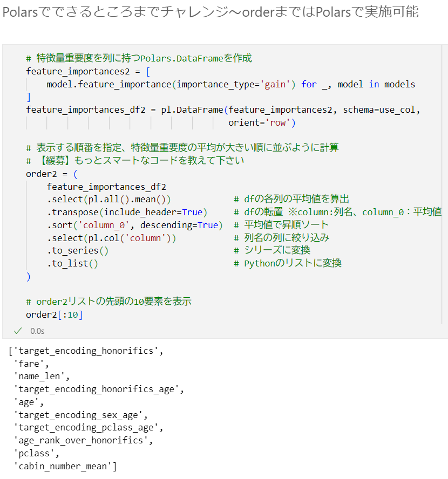This screenshot has width=448, height=479.
Task: Click 'age' in the output list
Action: click(x=26, y=402)
